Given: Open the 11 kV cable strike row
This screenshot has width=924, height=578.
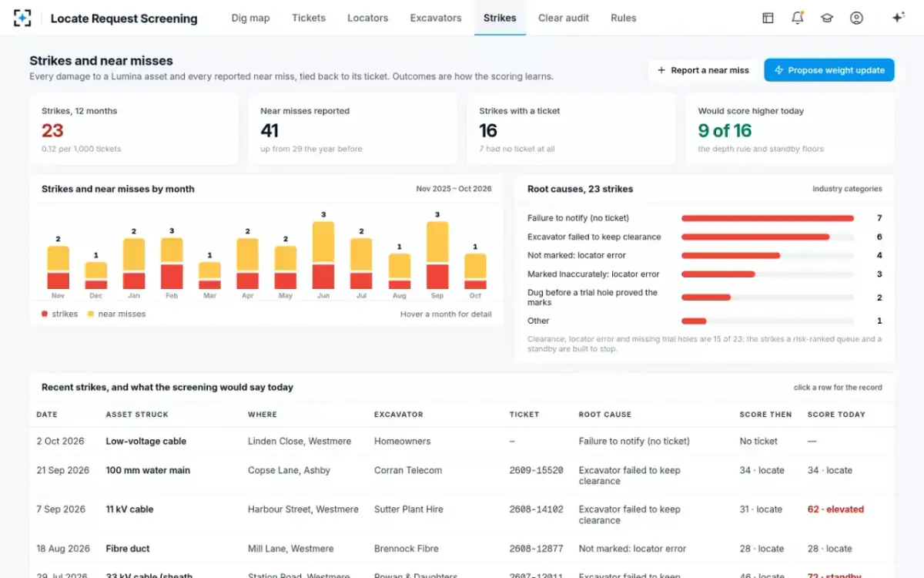Looking at the screenshot, I should [462, 515].
